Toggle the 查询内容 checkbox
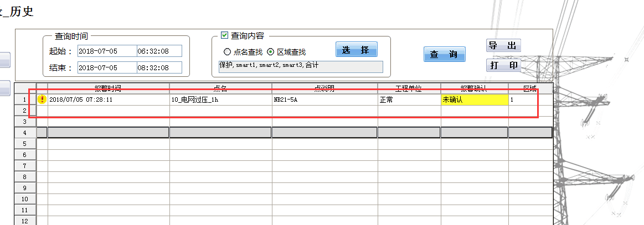 [x=224, y=35]
